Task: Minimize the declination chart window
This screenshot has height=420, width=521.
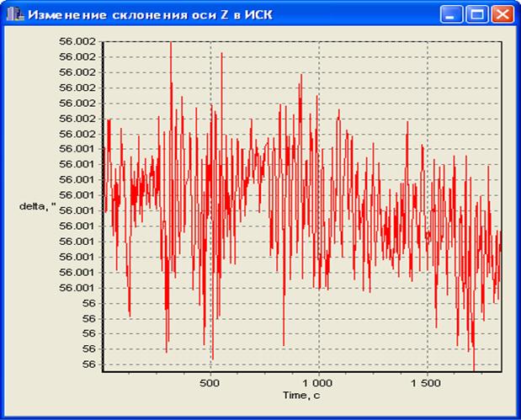Action: pyautogui.click(x=453, y=14)
